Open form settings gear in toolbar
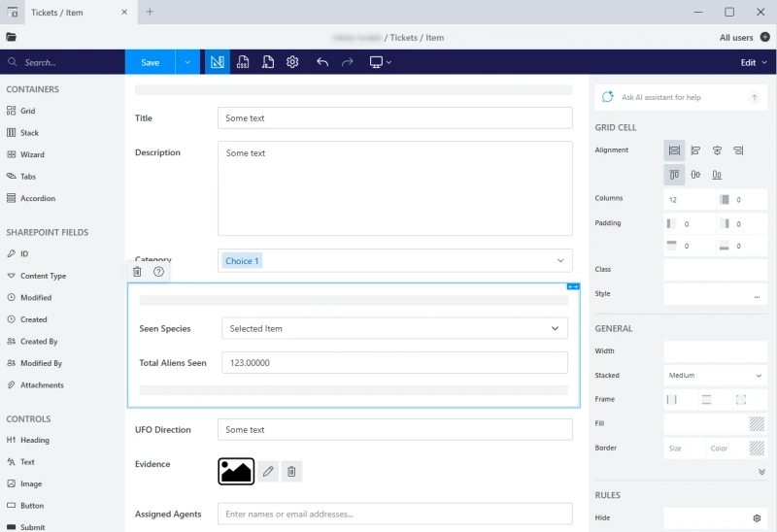Screen dimensions: 777x532 point(292,62)
